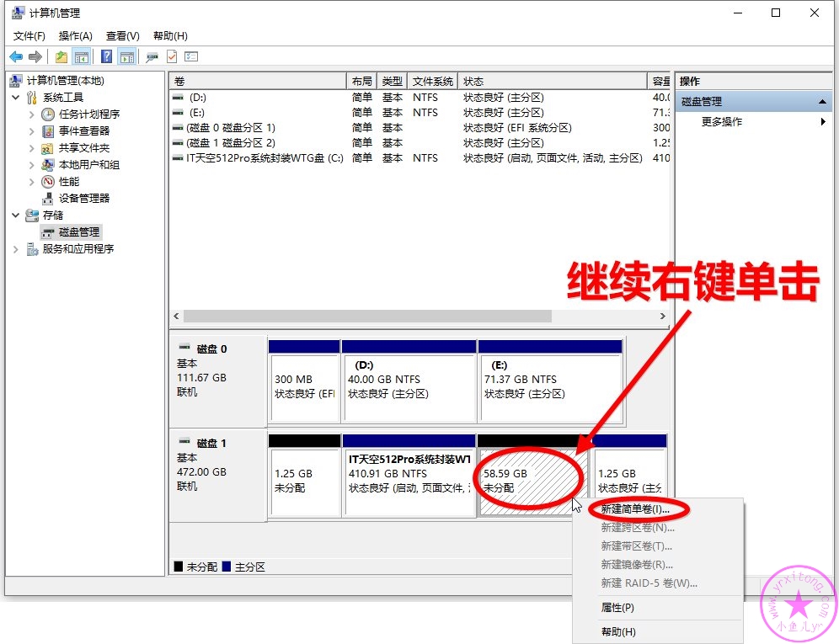Expand the 任务计划程序 node chevron

click(x=31, y=114)
